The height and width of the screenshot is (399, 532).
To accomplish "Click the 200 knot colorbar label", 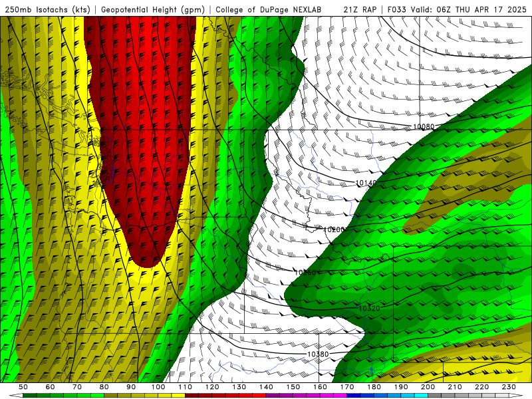I will click(428, 387).
